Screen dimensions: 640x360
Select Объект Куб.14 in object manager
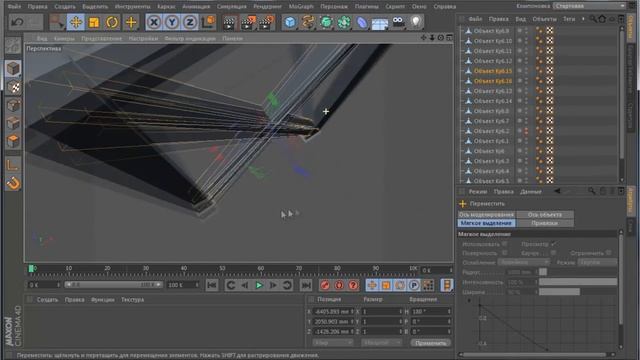(x=493, y=101)
